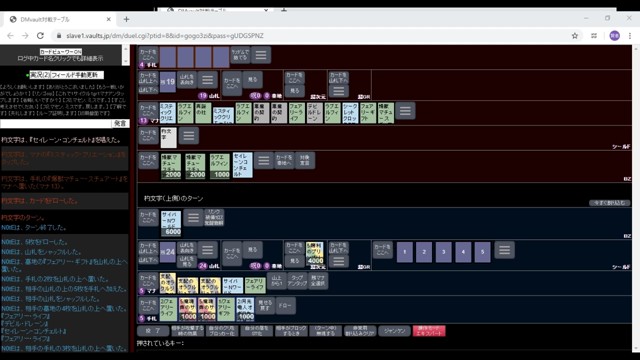Click the ジャンケン button
This screenshot has height=360, width=640.
[x=394, y=331]
